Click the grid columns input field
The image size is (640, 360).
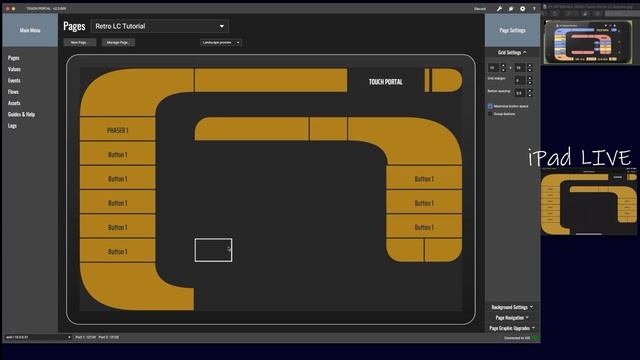pos(493,68)
